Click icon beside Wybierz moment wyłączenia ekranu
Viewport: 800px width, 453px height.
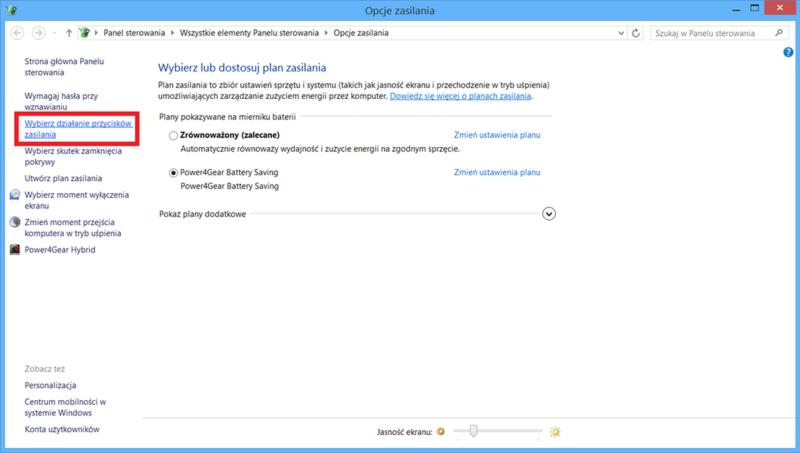[15, 195]
